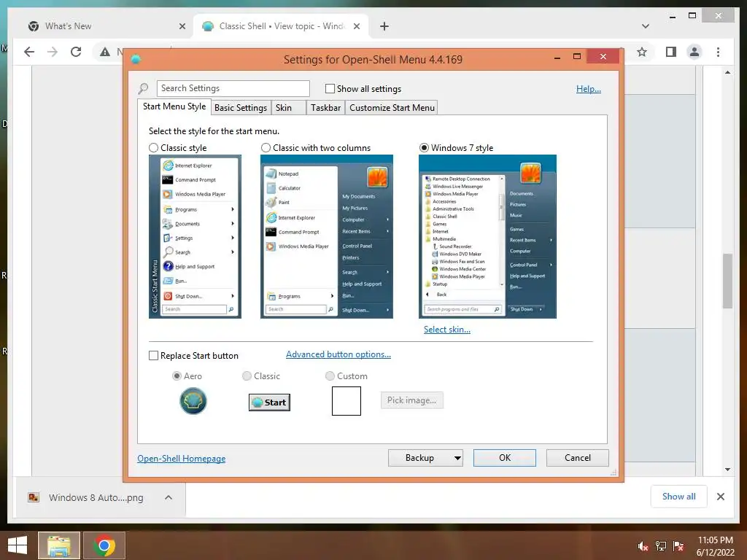Screen dimensions: 747x560
Task: Visit Open-Shell Homepage link
Action: tap(182, 459)
